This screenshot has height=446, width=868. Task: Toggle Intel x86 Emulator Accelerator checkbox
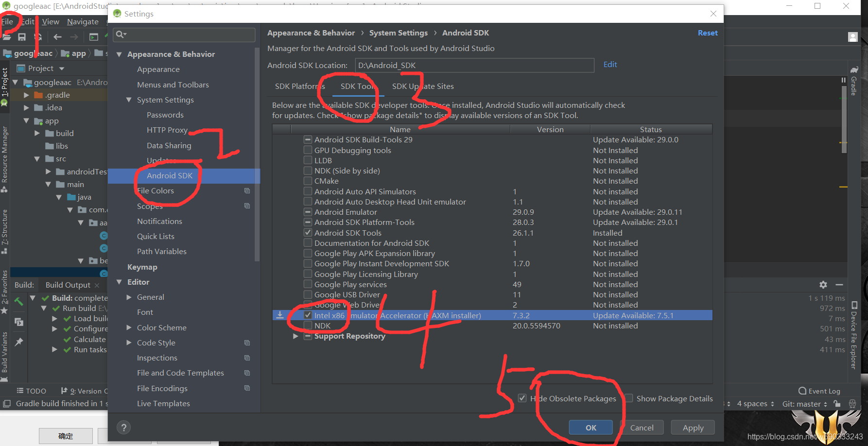click(308, 315)
